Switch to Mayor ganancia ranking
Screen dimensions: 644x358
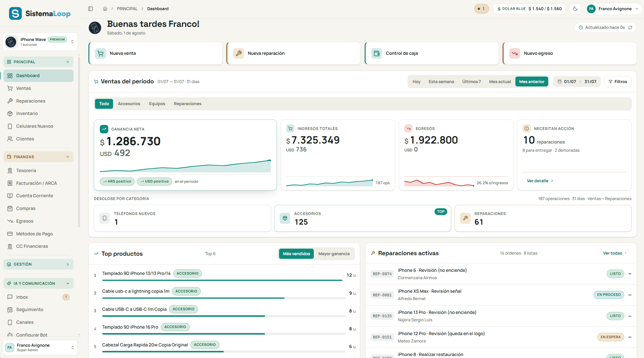(x=334, y=254)
